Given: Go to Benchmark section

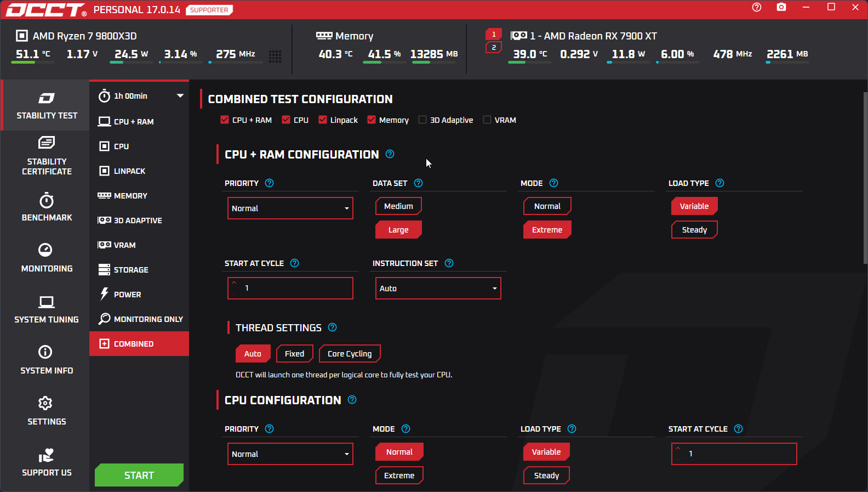Looking at the screenshot, I should pyautogui.click(x=47, y=207).
